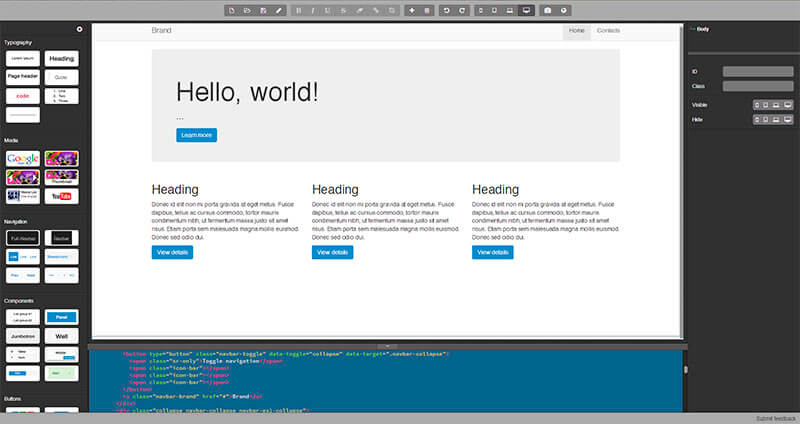Select the YouTube media component

point(61,196)
